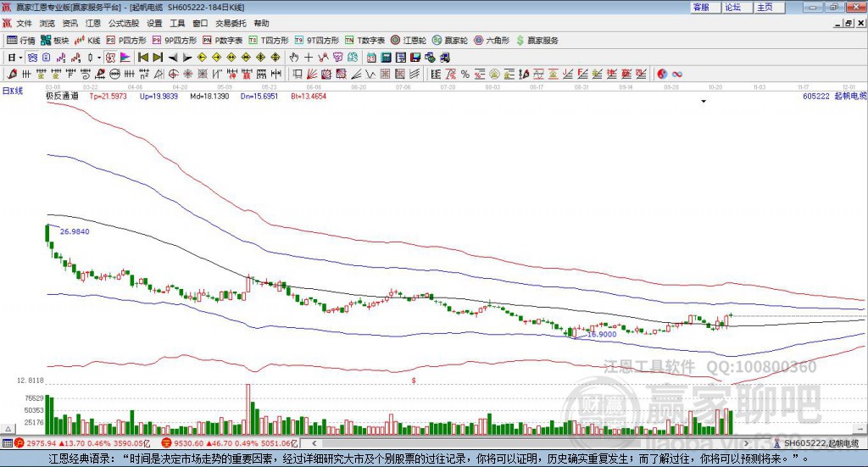Image resolution: width=868 pixels, height=467 pixels.
Task: Click the Dn=15.6951 value
Action: 259,96
